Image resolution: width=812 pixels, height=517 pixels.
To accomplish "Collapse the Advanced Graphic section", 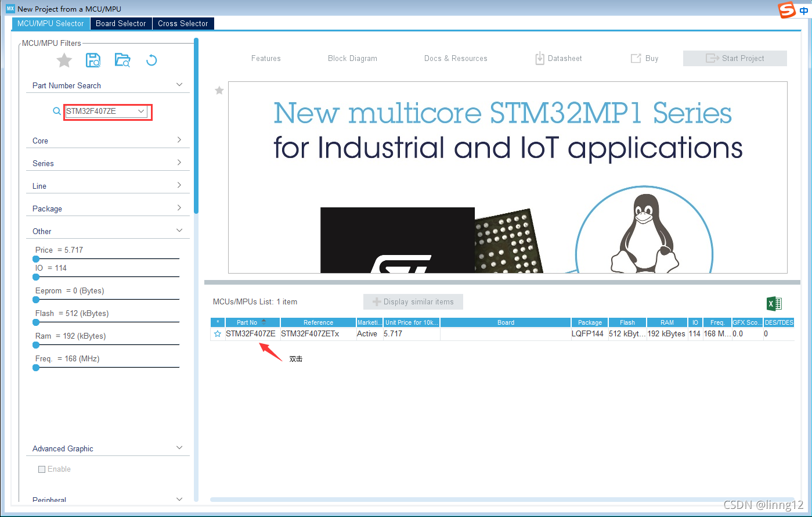I will pos(179,448).
